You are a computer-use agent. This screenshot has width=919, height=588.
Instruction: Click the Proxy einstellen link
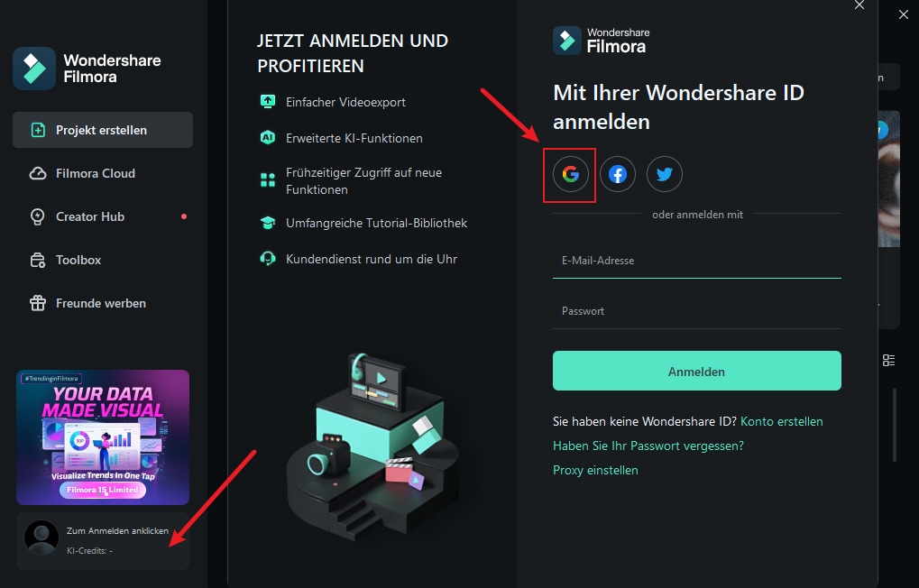pyautogui.click(x=595, y=470)
